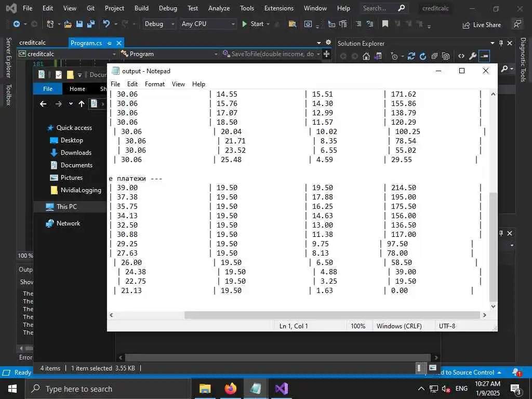Click the Navigate Backward arrow in toolbar
Viewport: 532px width, 399px height.
point(16,24)
